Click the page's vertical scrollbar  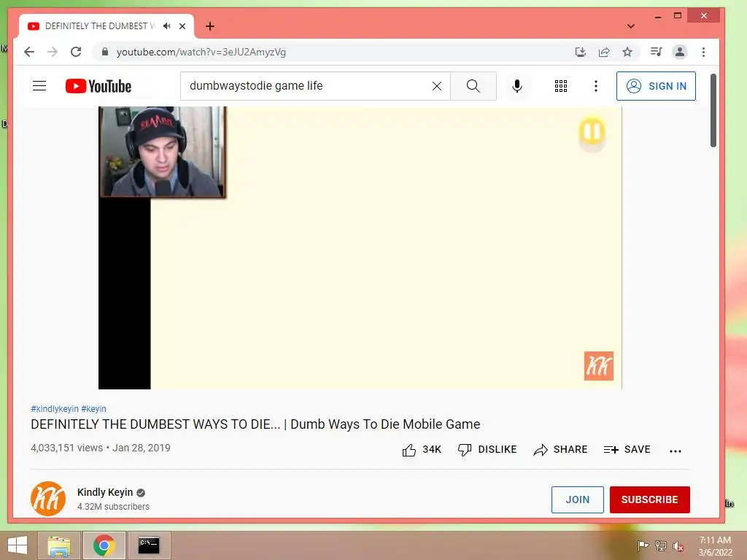coord(713,111)
